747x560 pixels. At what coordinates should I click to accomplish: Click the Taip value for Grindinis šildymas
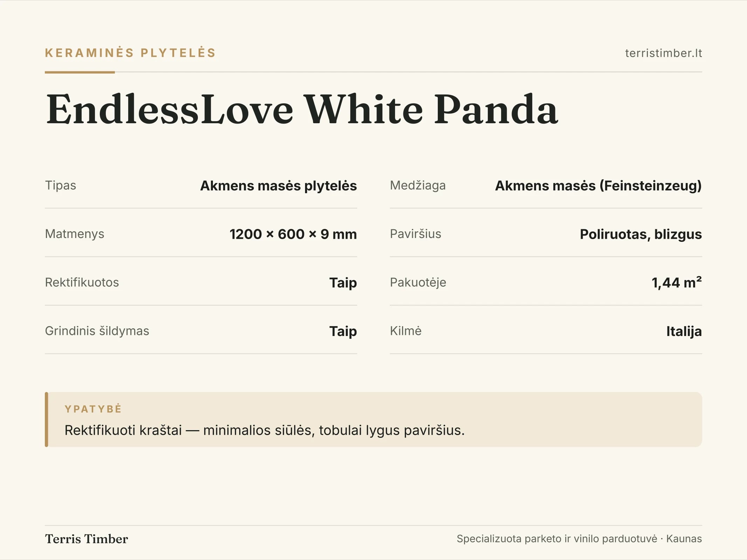pyautogui.click(x=343, y=331)
